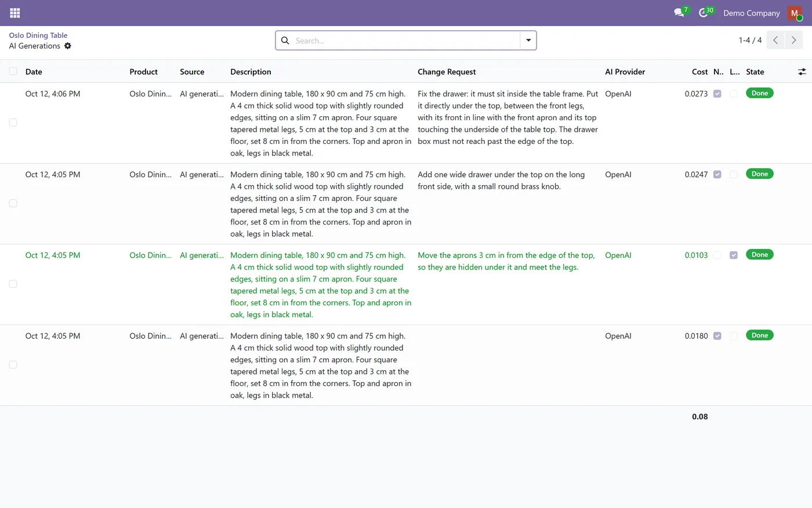This screenshot has width=812, height=508.
Task: Open the Oslo Dining Table breadcrumb link
Action: coord(38,35)
